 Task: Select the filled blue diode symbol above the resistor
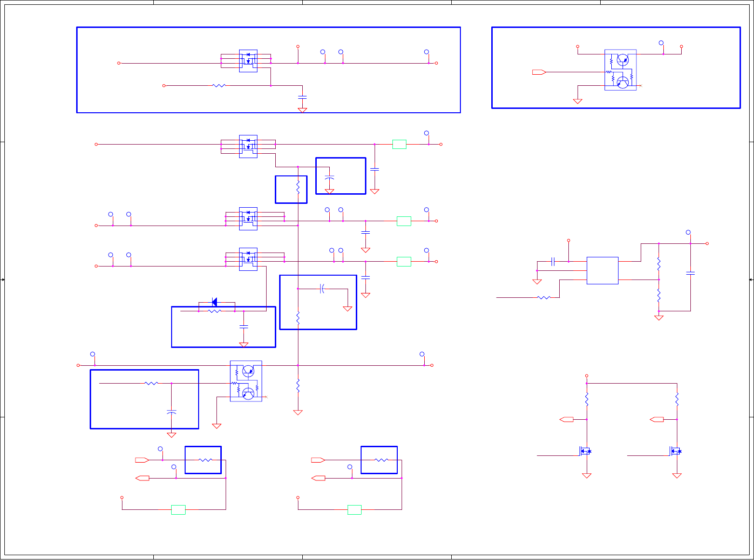[215, 302]
